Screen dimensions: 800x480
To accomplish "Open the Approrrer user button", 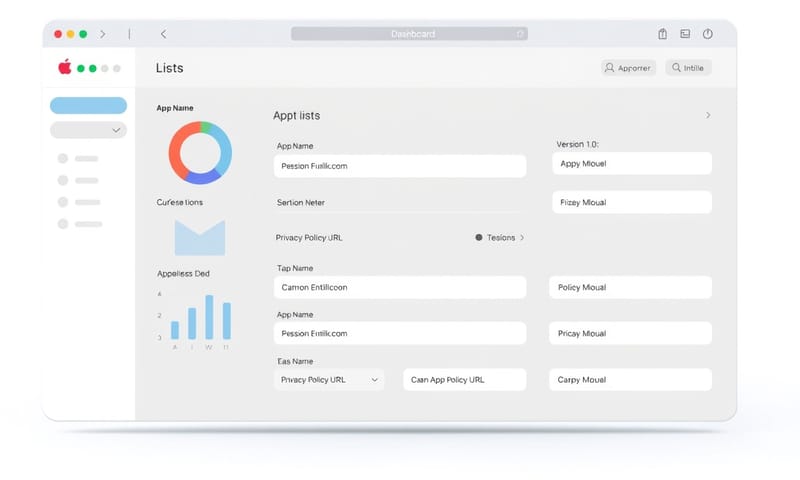I will (628, 68).
